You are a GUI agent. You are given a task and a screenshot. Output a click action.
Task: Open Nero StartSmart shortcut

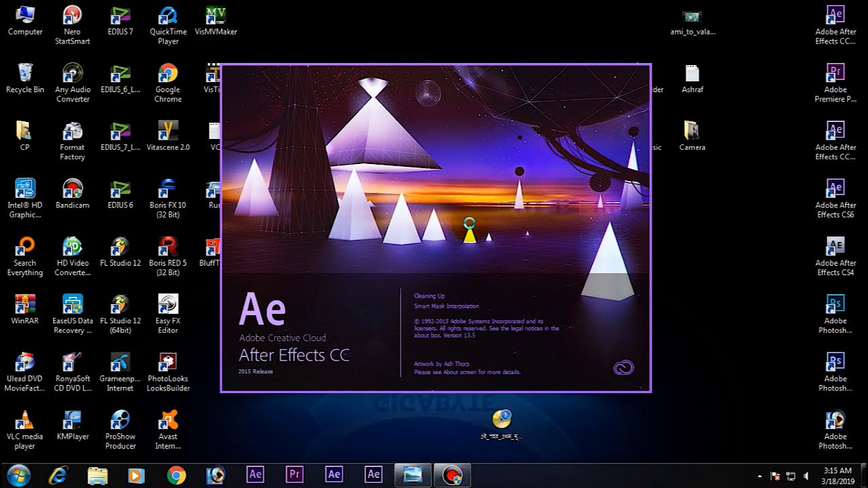click(x=73, y=25)
